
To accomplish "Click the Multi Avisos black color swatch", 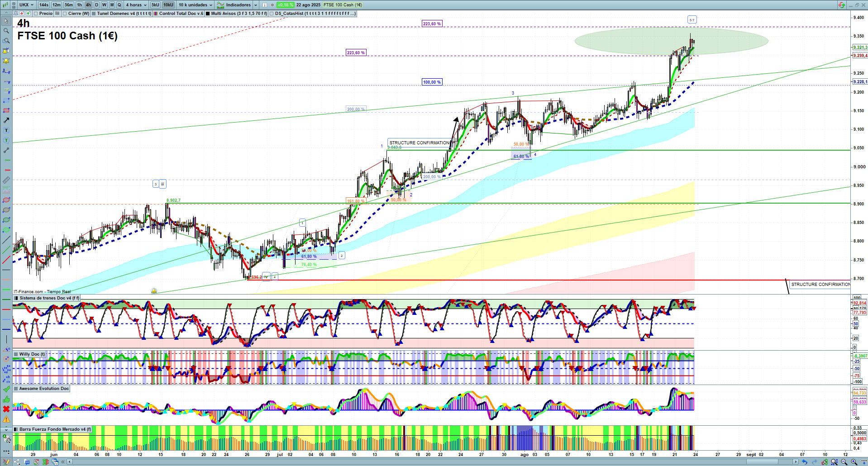I will coord(207,14).
